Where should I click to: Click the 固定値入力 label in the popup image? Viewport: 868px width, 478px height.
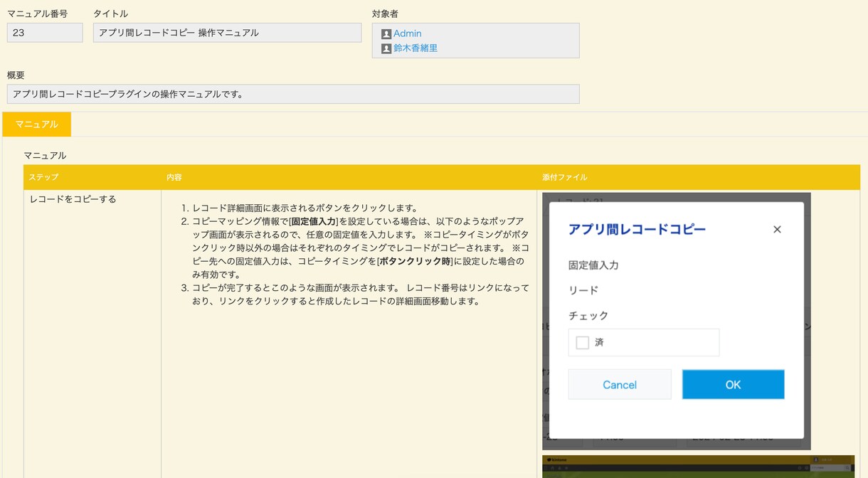pyautogui.click(x=593, y=265)
